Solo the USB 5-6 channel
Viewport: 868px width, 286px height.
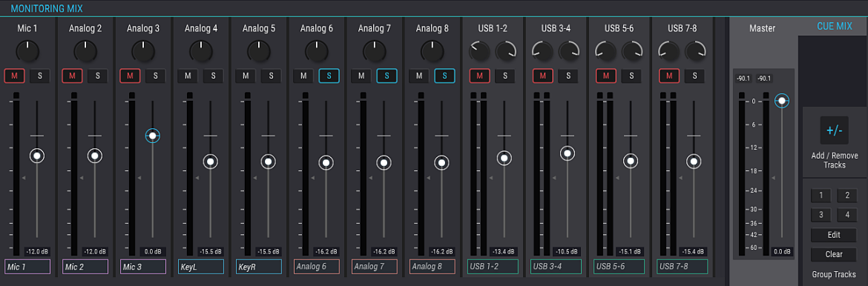[631, 76]
